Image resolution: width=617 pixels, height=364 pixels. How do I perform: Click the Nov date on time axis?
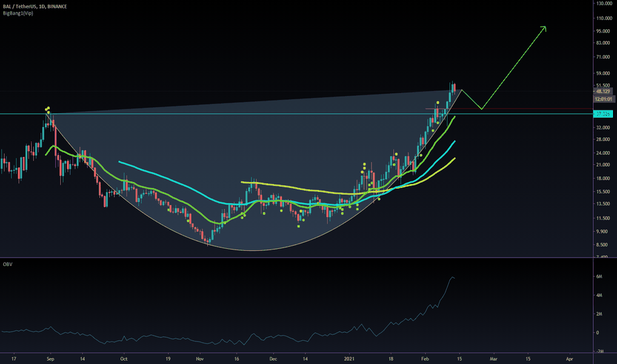pos(199,359)
